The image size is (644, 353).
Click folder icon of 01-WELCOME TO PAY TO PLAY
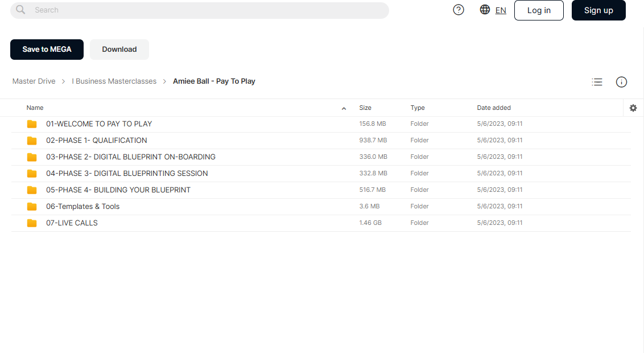tap(32, 124)
